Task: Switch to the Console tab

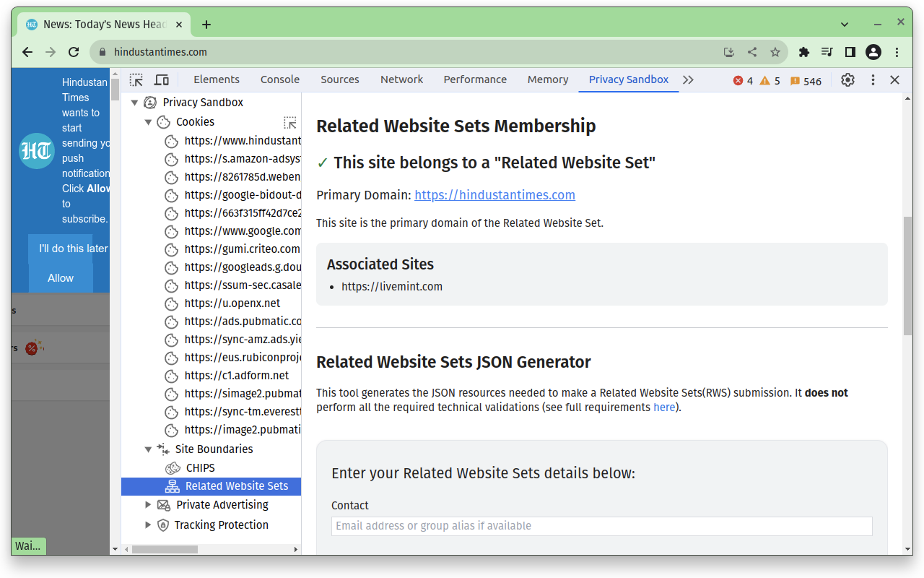Action: (x=279, y=79)
